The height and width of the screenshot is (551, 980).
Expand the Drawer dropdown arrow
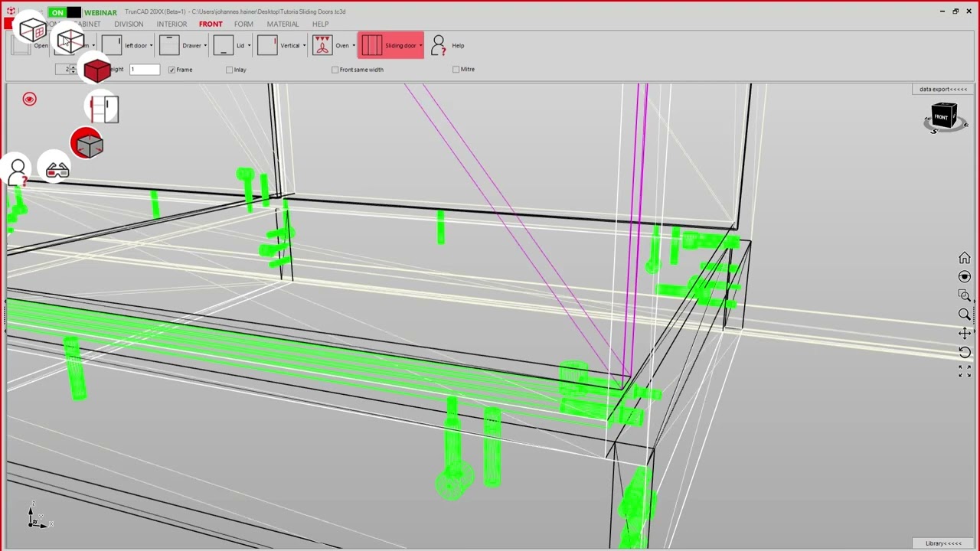[205, 46]
